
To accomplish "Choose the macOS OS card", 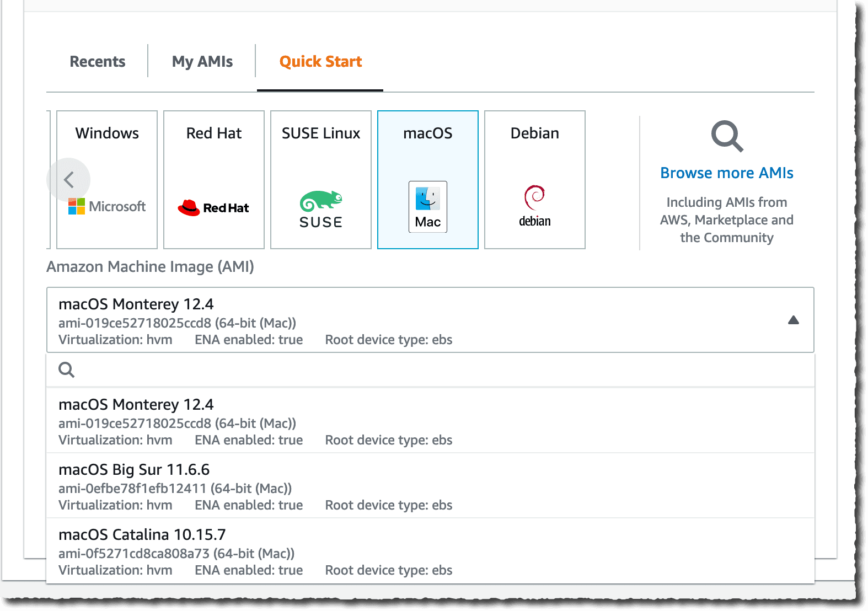I will pyautogui.click(x=428, y=180).
